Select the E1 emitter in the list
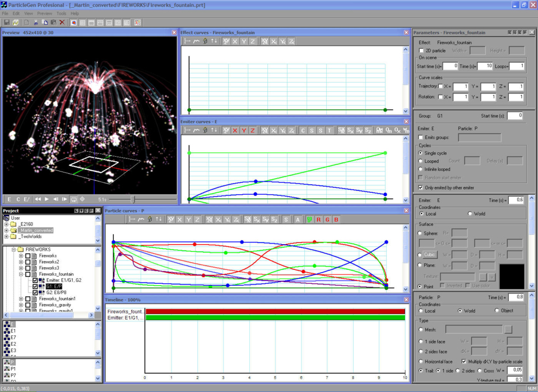This screenshot has width=538, height=392. click(13, 331)
